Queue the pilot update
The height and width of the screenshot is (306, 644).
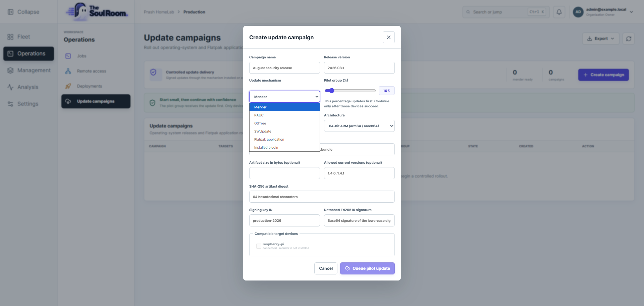coord(367,268)
